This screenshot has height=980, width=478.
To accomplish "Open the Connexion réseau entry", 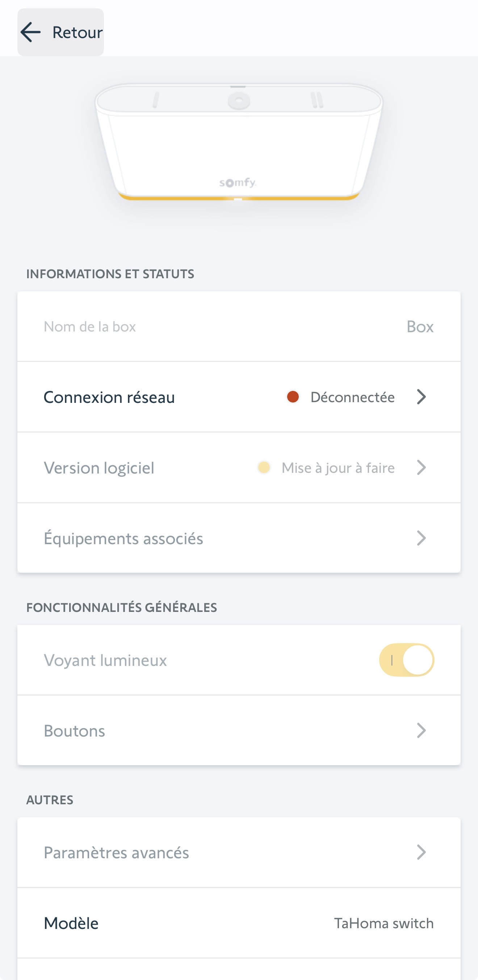I will (x=109, y=397).
